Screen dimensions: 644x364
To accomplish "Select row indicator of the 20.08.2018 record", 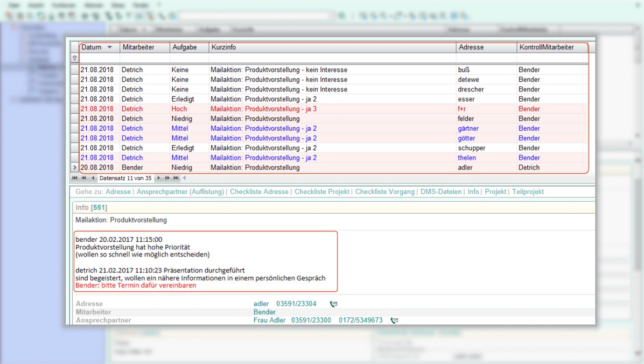I will tap(75, 168).
